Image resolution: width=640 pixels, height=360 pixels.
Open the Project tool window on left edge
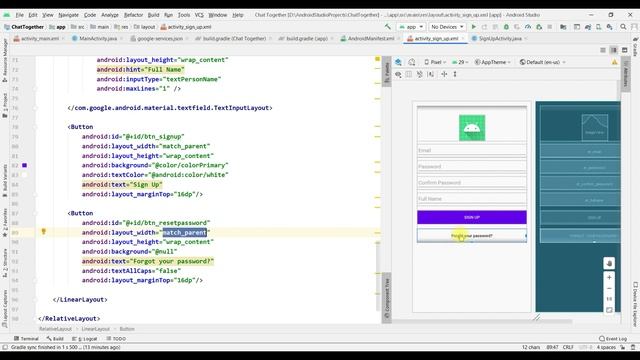coord(5,105)
